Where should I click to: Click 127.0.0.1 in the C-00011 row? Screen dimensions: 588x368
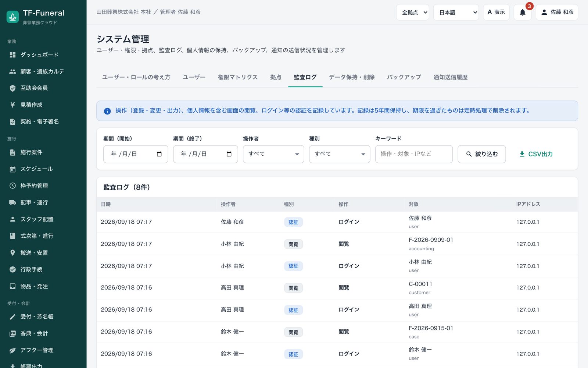click(x=528, y=288)
